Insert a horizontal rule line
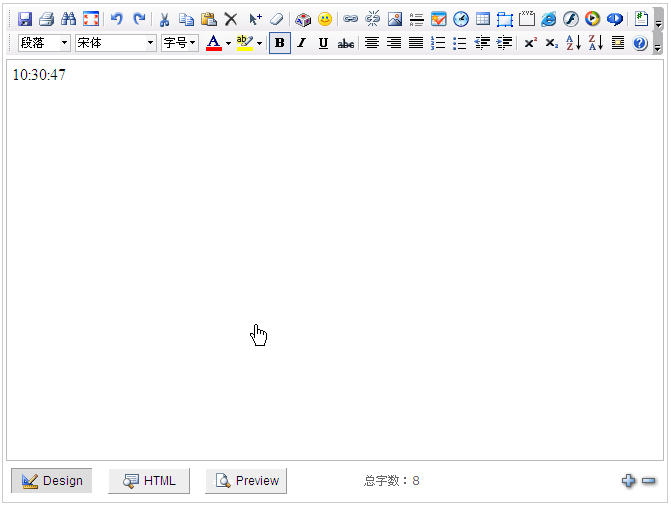This screenshot has width=671, height=505. click(x=416, y=19)
